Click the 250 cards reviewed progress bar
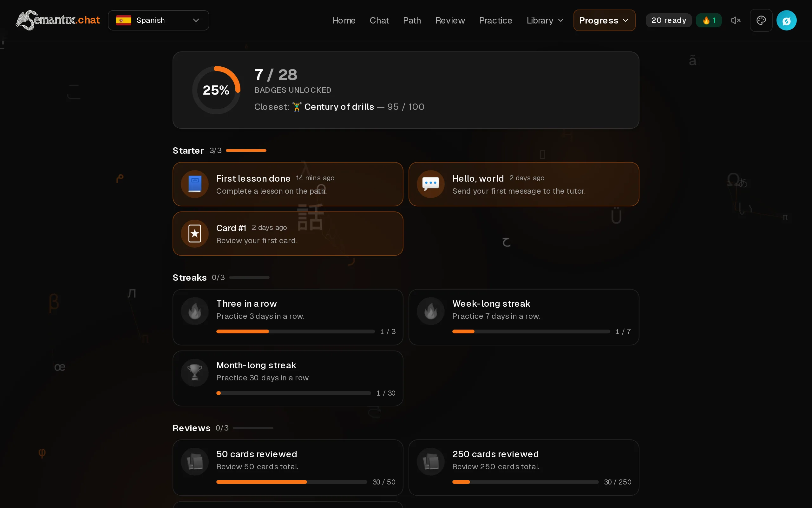 [526, 482]
